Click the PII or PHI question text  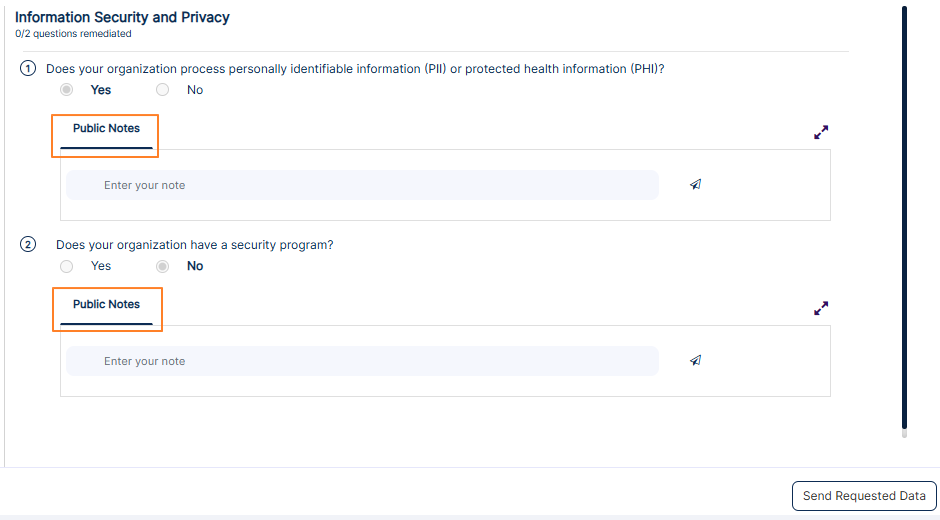coord(355,69)
